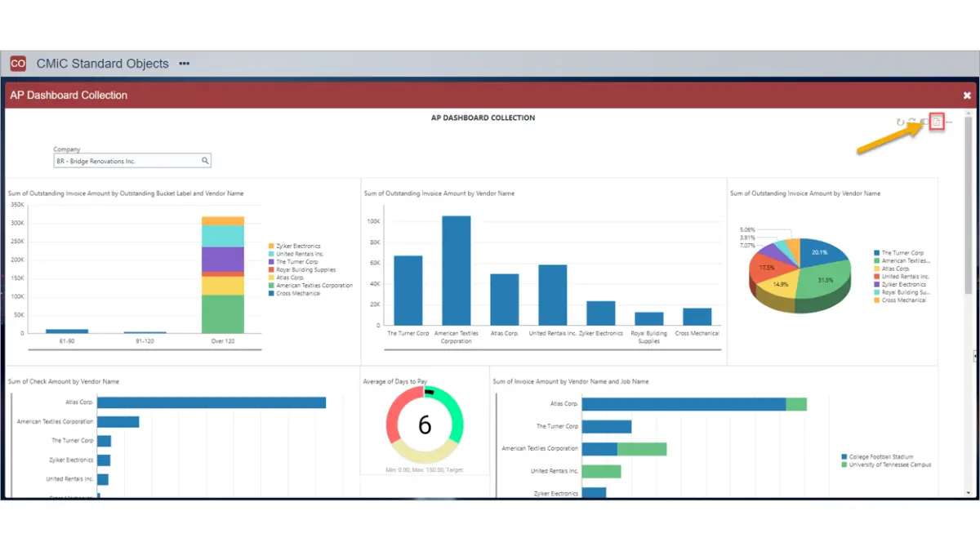The width and height of the screenshot is (980, 551).
Task: Close the AP Dashboard Collection window
Action: pos(967,95)
